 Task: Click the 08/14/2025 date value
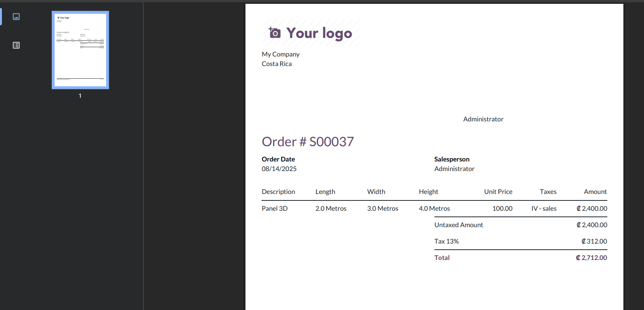[x=279, y=169]
